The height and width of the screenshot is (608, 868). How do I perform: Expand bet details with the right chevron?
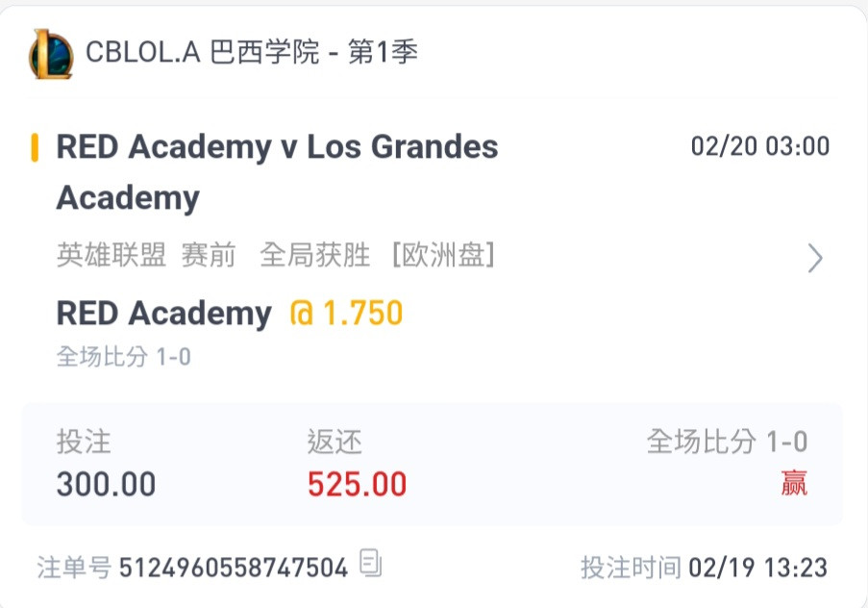(x=815, y=258)
